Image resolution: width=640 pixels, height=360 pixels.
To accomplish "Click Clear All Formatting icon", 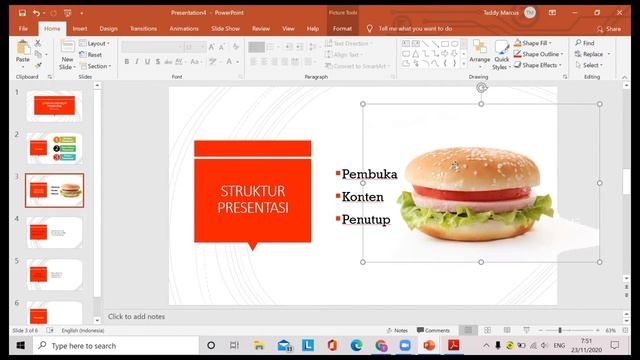I will 236,47.
